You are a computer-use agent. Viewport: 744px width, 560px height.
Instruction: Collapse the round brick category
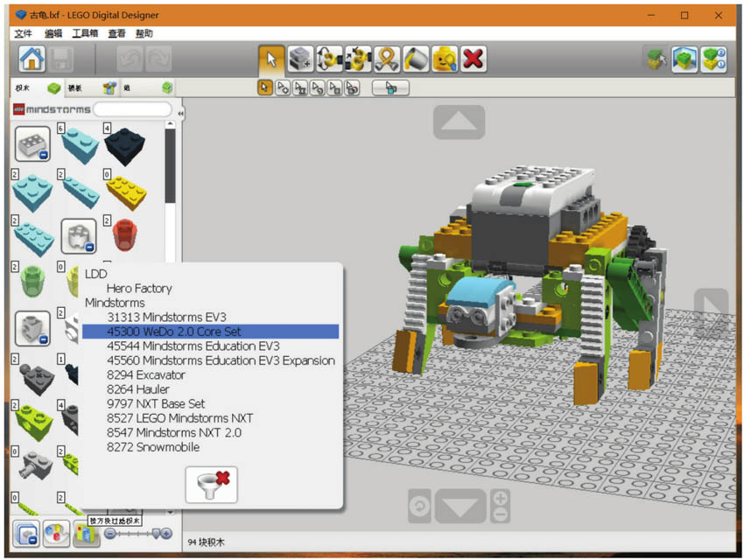tap(79, 235)
